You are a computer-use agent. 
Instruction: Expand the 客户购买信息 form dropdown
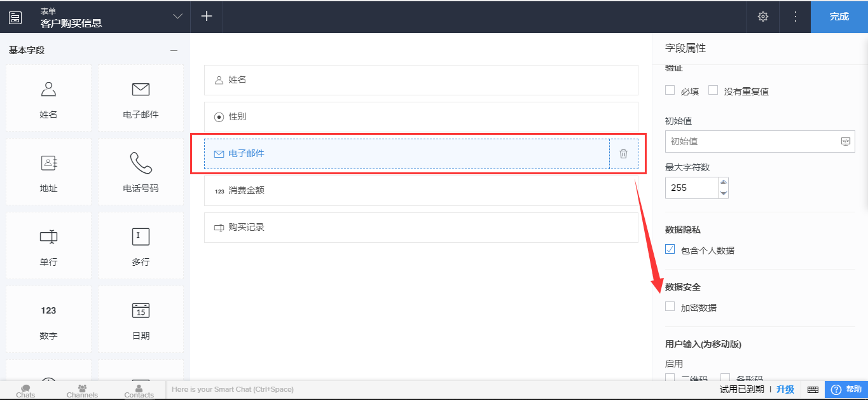[178, 17]
